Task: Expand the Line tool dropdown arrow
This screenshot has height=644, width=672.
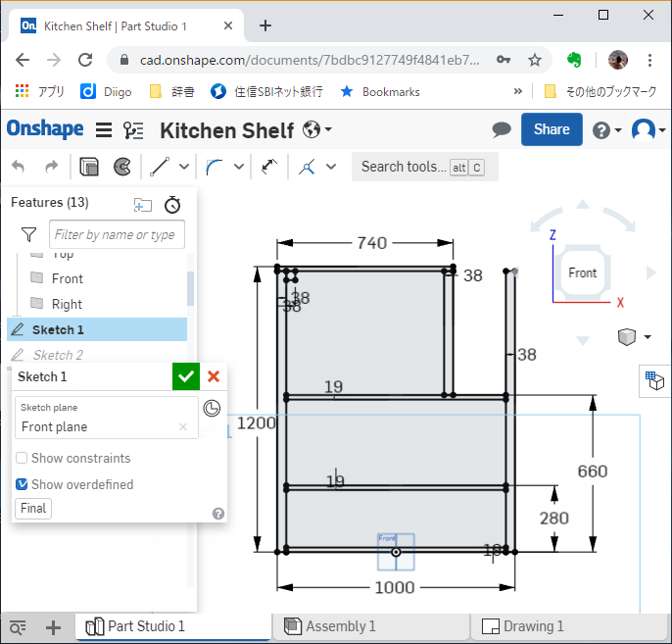Action: point(184,167)
